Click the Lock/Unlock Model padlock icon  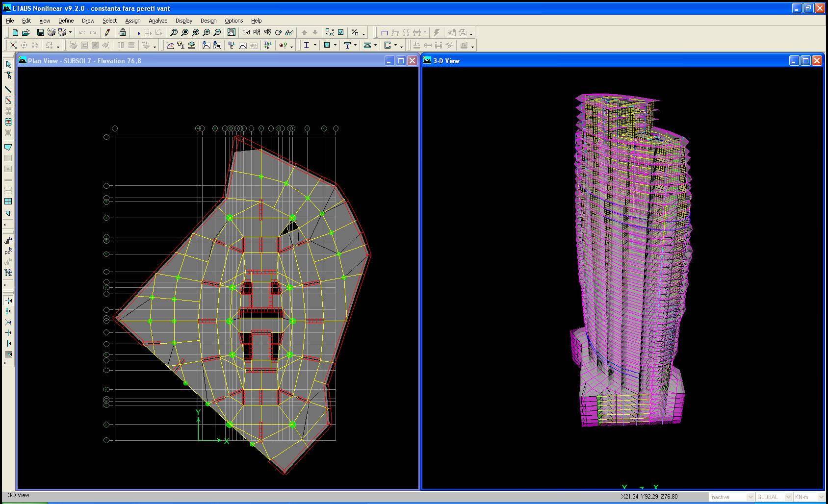(x=123, y=33)
